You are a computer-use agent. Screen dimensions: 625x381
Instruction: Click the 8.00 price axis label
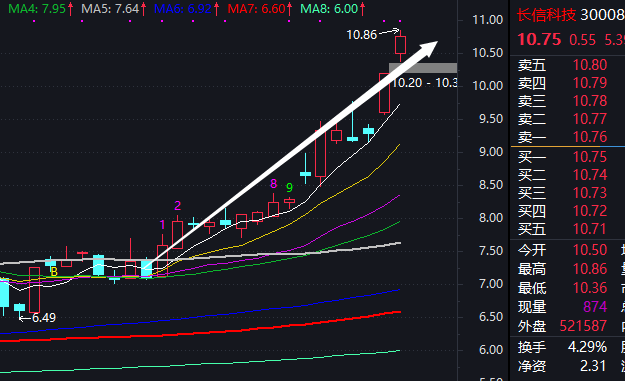[491, 218]
